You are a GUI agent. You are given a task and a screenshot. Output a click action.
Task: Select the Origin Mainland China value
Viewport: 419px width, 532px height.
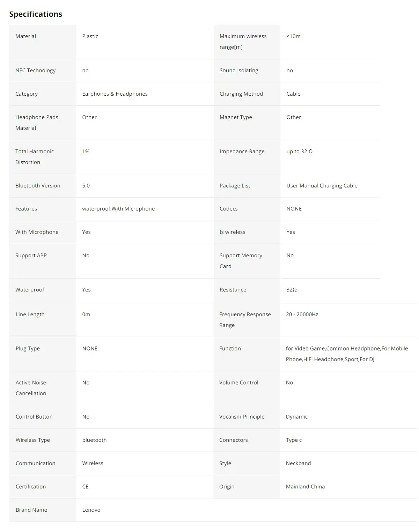305,487
